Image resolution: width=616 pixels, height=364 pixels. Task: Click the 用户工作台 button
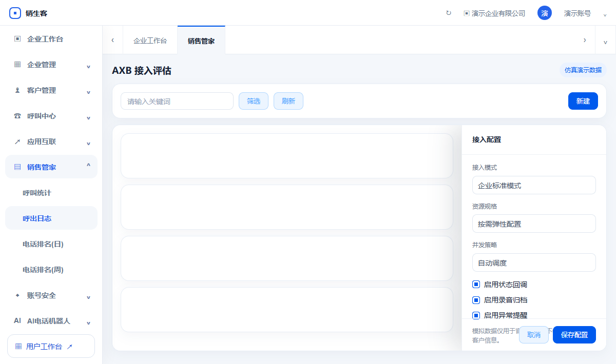tap(51, 346)
